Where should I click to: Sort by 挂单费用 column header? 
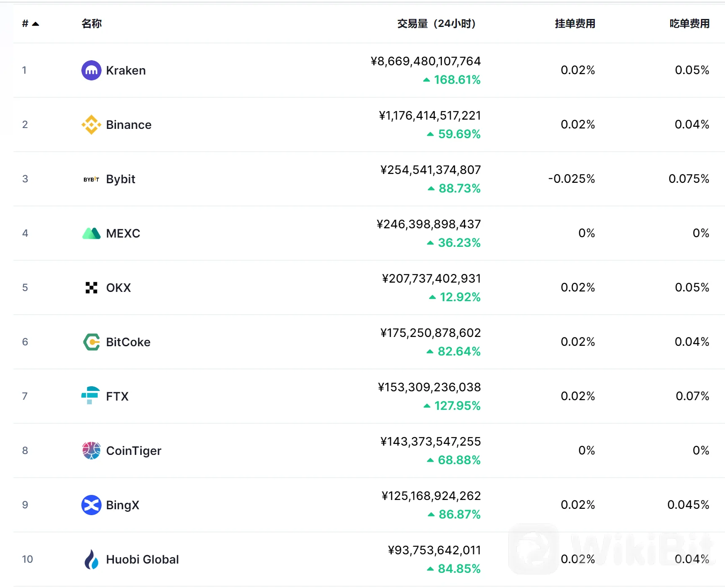(x=575, y=24)
